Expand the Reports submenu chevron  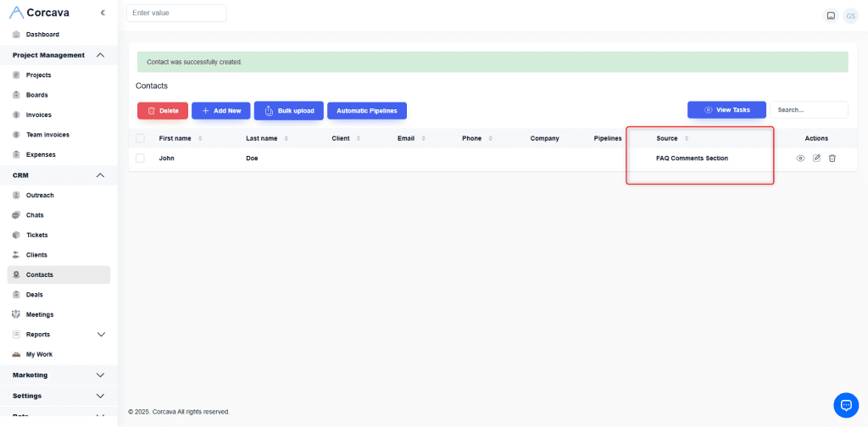pos(101,335)
